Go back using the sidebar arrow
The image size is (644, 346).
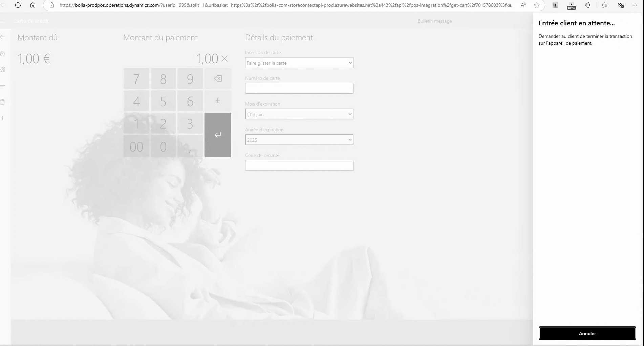coord(3,37)
